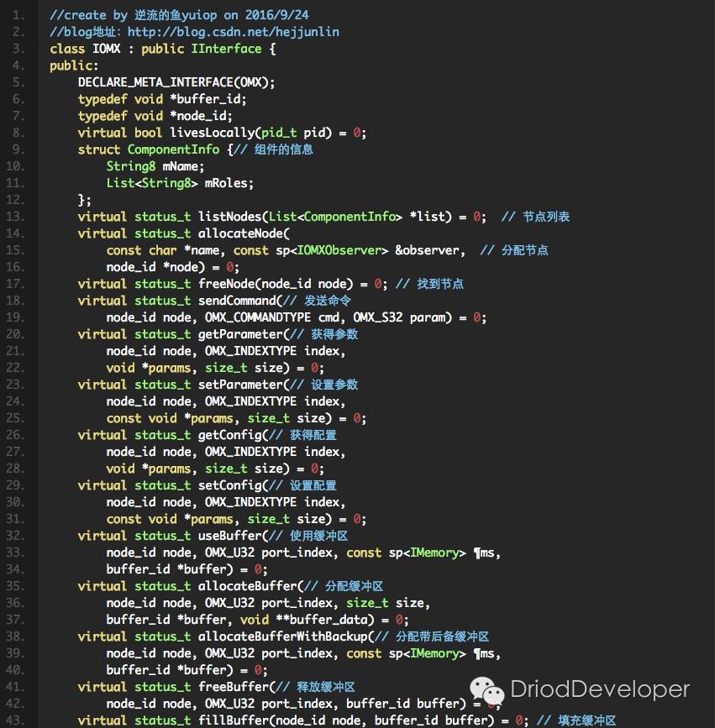Viewport: 715px width, 728px height.
Task: Click line number 1 in the gutter
Action: pos(18,15)
